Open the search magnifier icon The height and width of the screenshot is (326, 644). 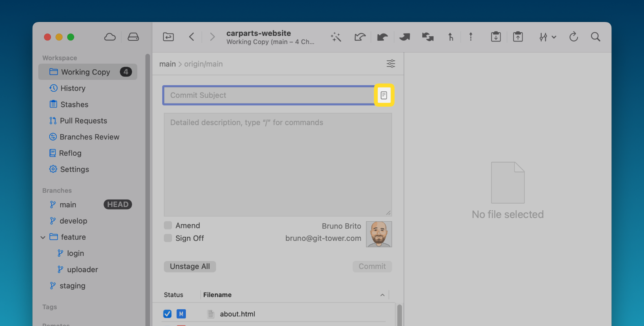[x=595, y=37]
